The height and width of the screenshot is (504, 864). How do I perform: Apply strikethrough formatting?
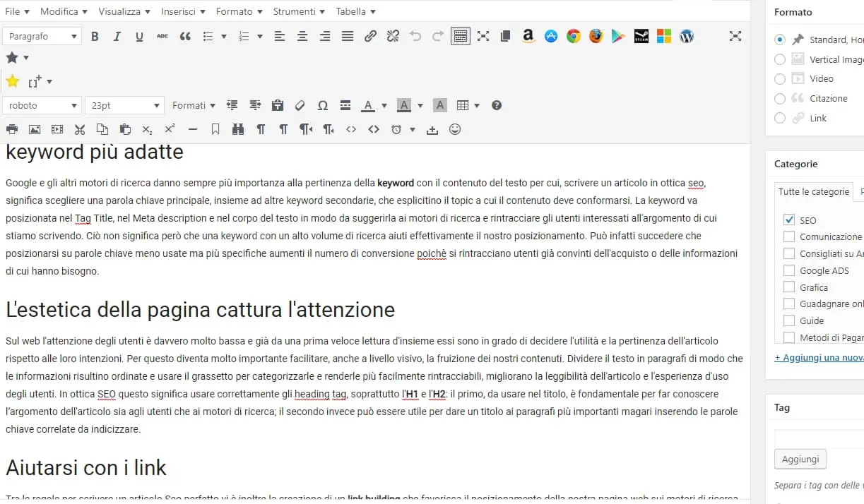(x=162, y=36)
